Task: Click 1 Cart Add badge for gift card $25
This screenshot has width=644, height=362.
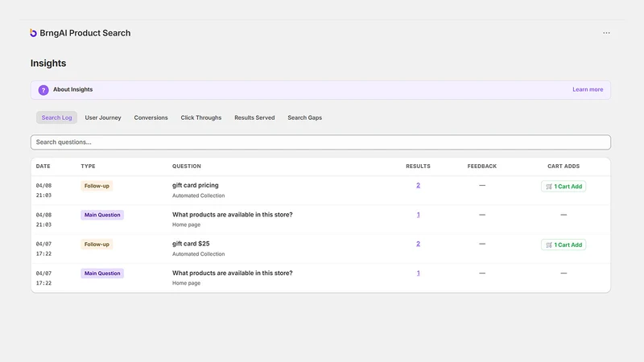Action: pyautogui.click(x=563, y=245)
